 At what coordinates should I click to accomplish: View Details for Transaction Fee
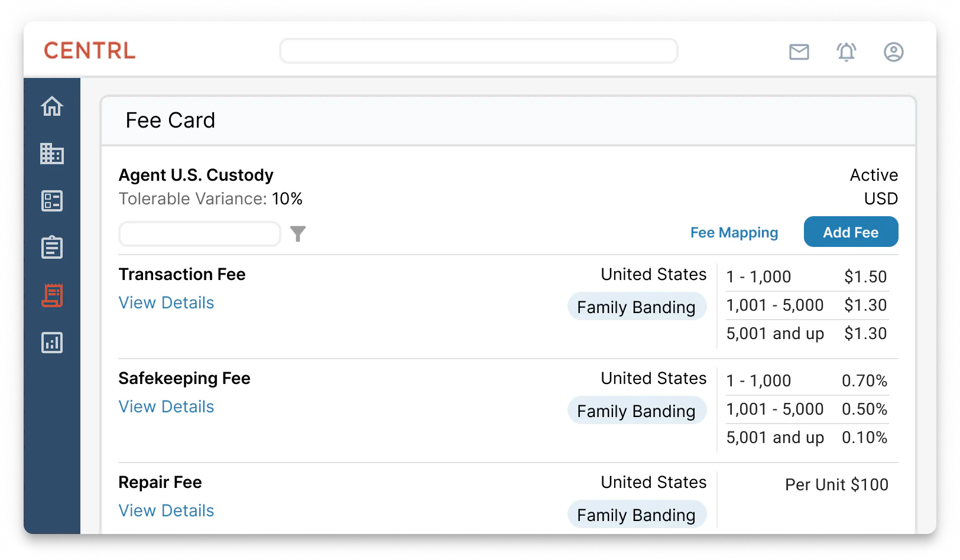click(166, 302)
